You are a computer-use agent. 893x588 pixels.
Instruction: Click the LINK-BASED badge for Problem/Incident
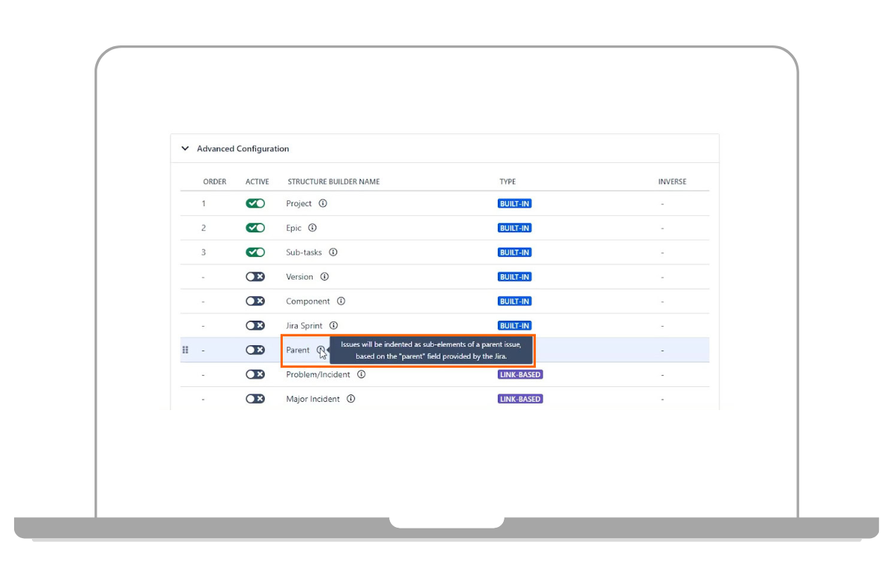(x=519, y=374)
